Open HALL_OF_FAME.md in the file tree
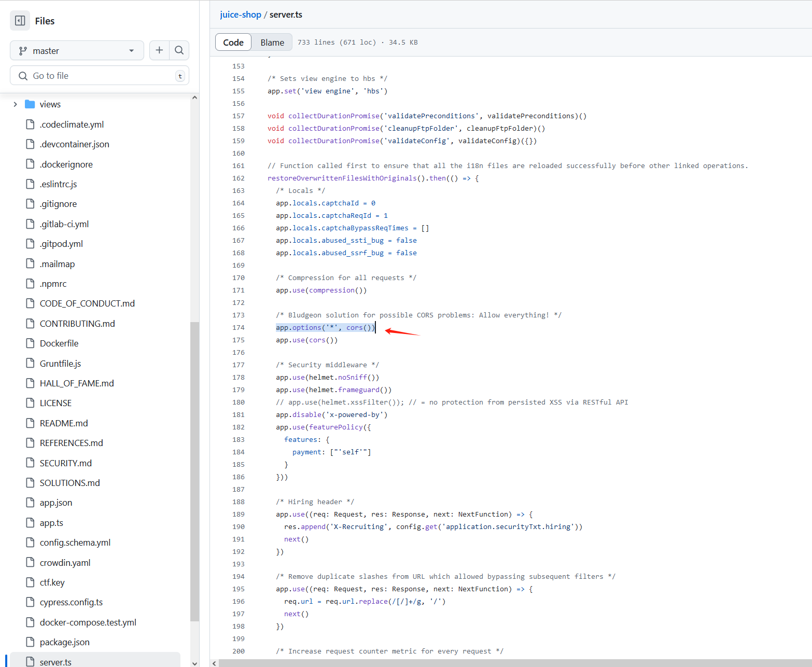This screenshot has height=667, width=812. pyautogui.click(x=77, y=383)
